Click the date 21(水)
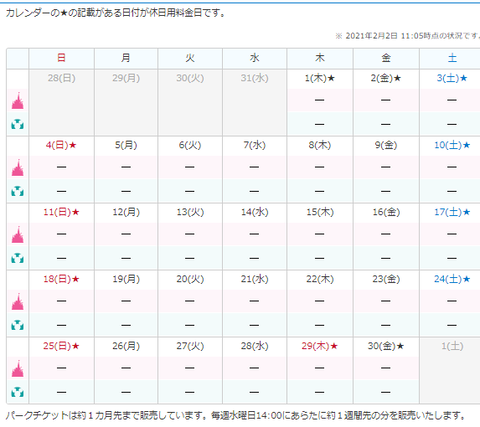Screen dimensions: 480x427 [x=254, y=279]
